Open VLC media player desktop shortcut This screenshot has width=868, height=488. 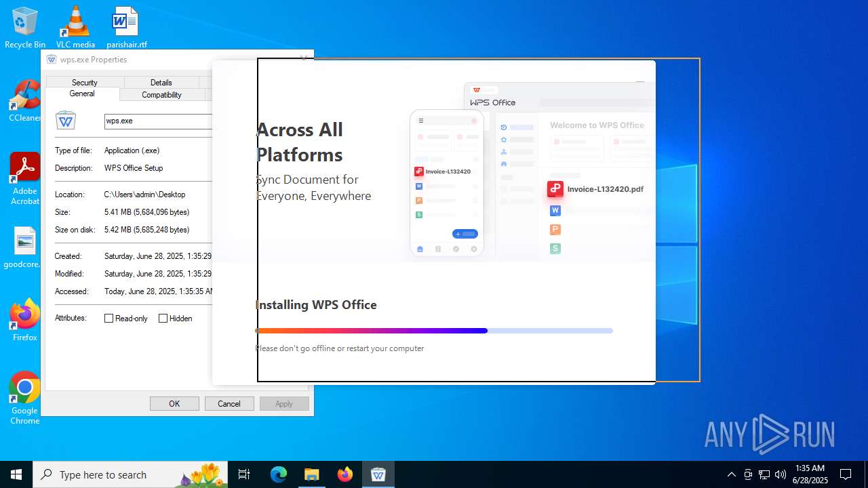75,27
